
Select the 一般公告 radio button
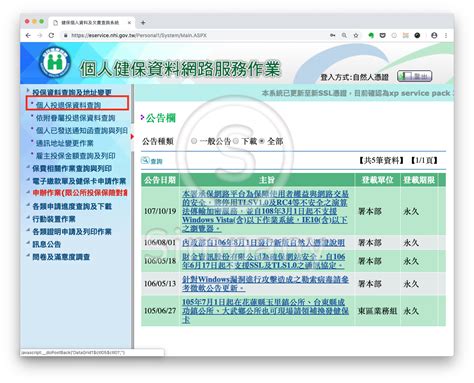(x=194, y=141)
